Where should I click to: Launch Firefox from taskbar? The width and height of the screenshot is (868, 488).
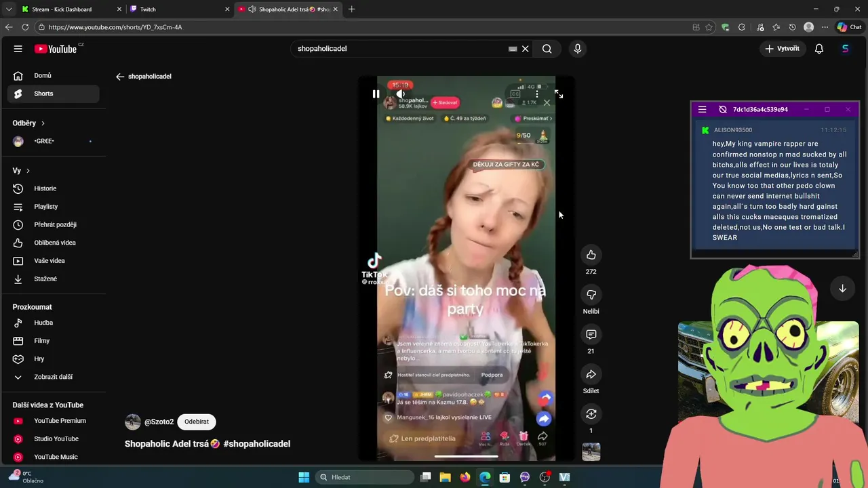[465, 477]
